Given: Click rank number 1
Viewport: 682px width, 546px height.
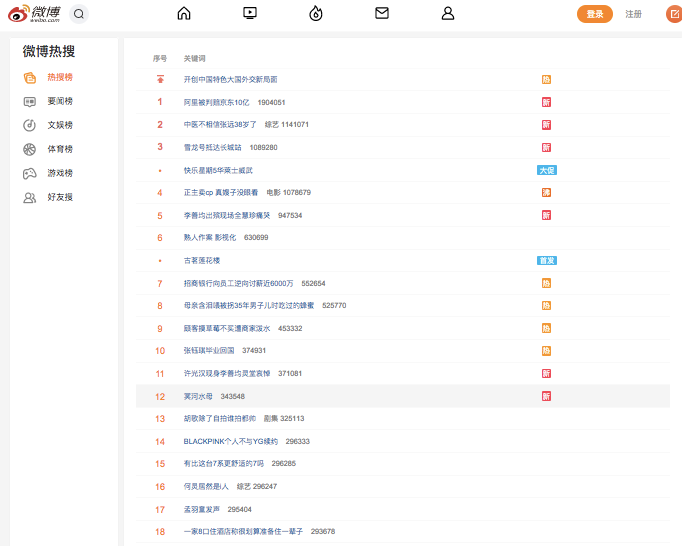Looking at the screenshot, I should point(160,102).
